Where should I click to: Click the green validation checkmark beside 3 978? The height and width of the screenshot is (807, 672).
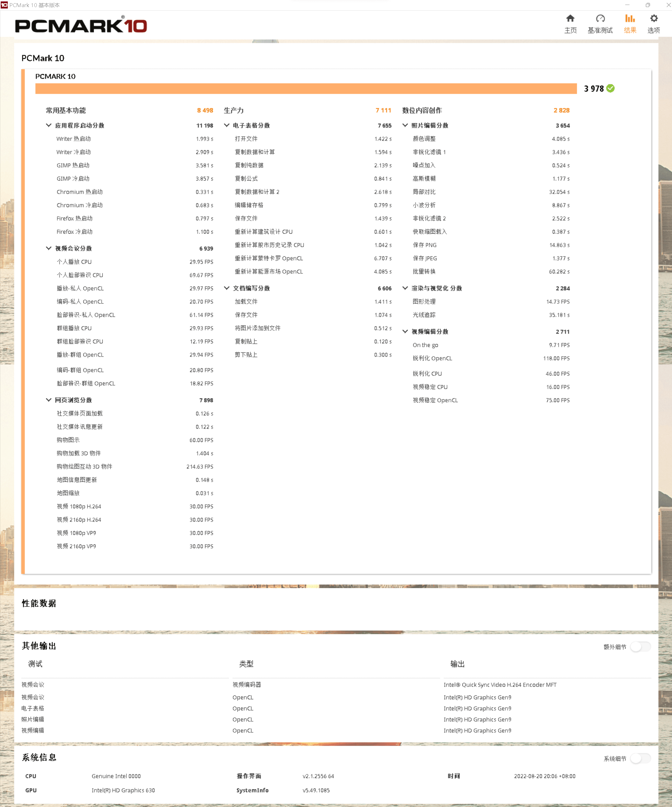(x=610, y=89)
